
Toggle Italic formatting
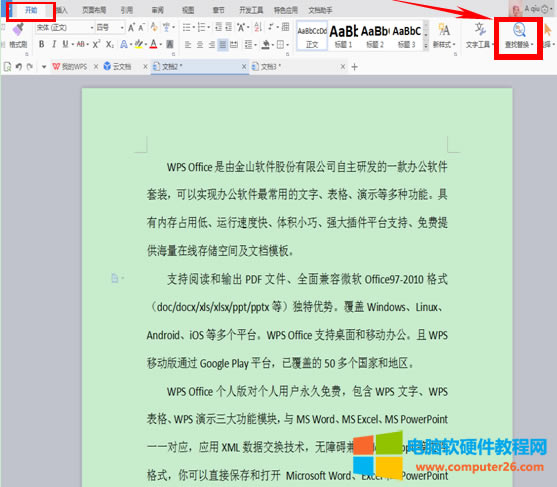point(54,44)
